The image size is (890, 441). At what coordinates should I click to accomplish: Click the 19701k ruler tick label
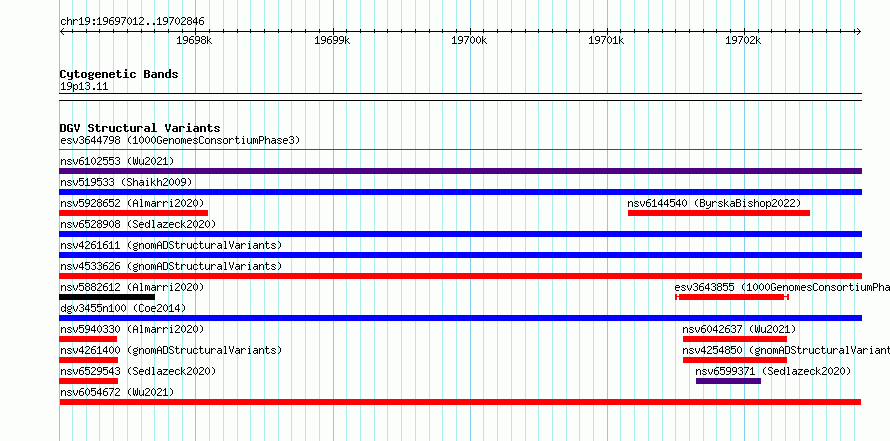pos(606,40)
